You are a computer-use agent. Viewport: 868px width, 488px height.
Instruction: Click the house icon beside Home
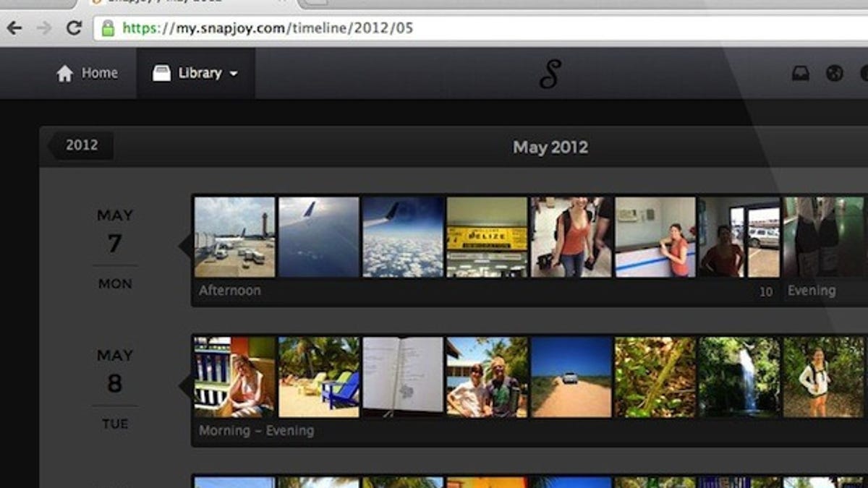tap(65, 73)
